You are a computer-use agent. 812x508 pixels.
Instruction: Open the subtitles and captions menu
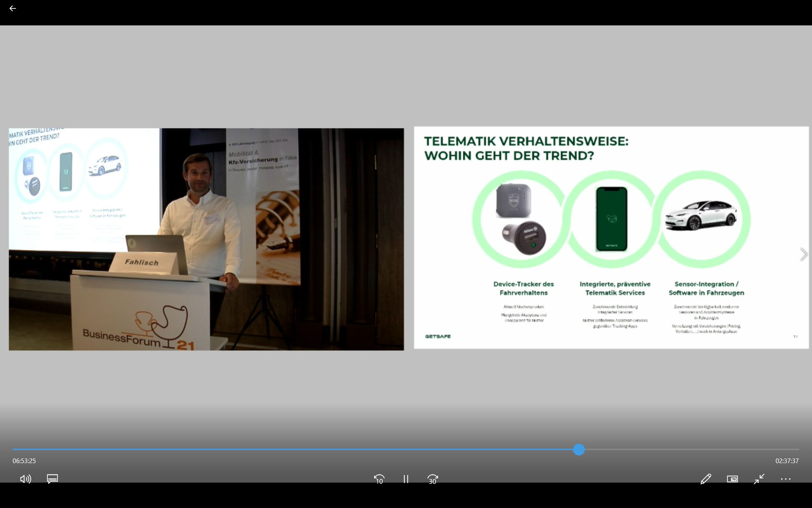[x=52, y=479]
